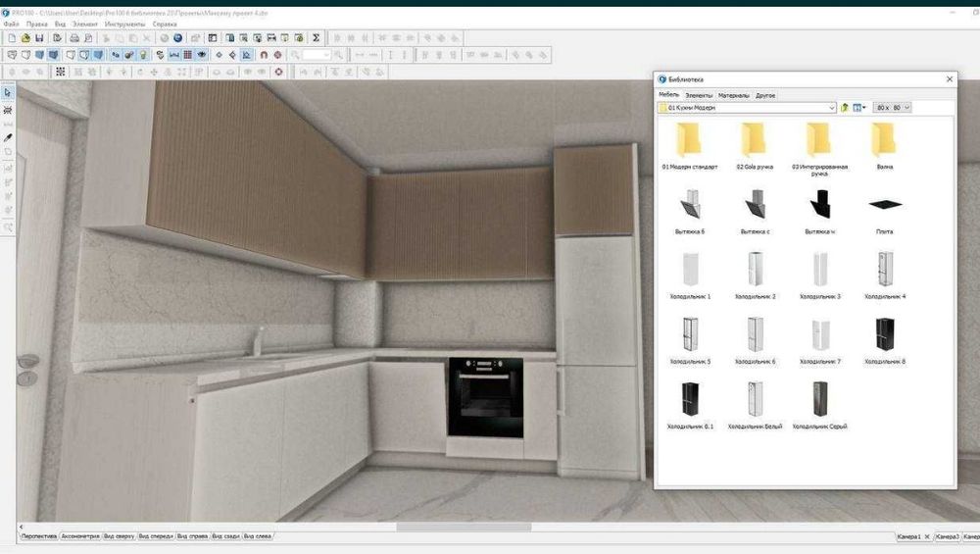This screenshot has width=980, height=554.
Task: Click the eyedropper tool in left sidebar
Action: click(x=8, y=137)
